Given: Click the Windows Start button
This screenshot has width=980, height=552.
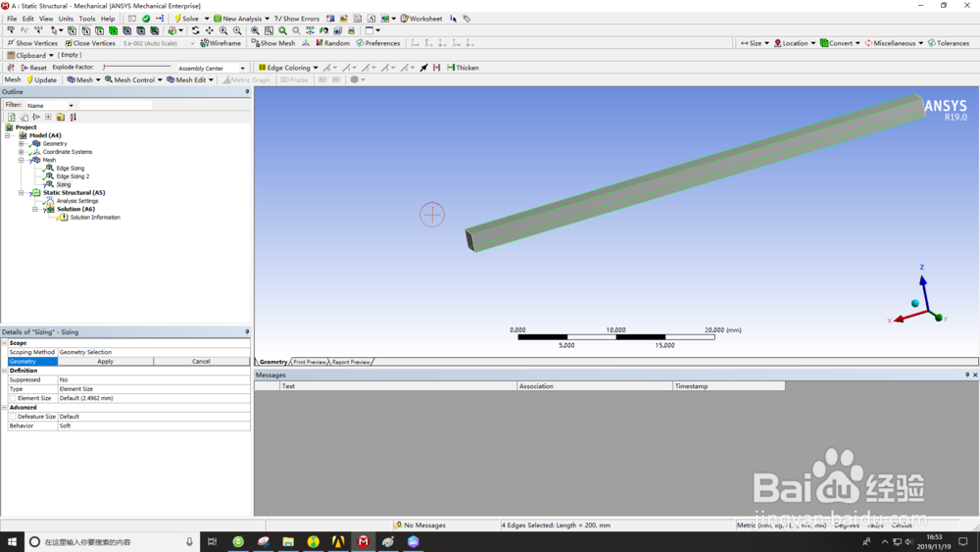Looking at the screenshot, I should [12, 541].
